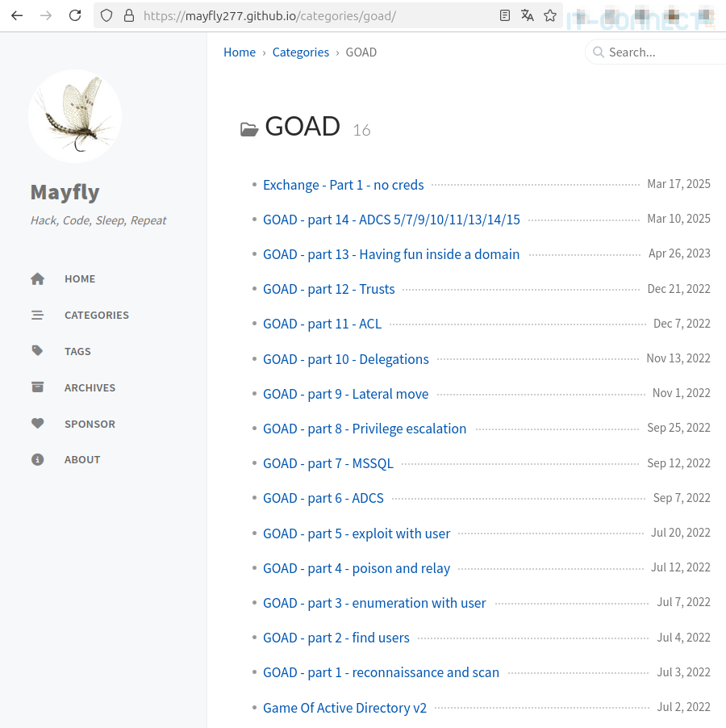Click the About info icon
Screen dimensions: 726x728
[x=37, y=458]
